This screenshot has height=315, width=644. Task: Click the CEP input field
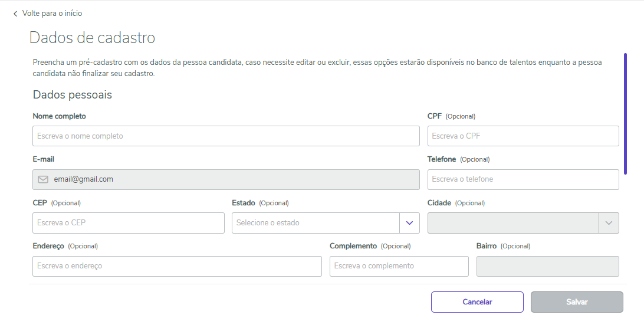click(x=129, y=223)
